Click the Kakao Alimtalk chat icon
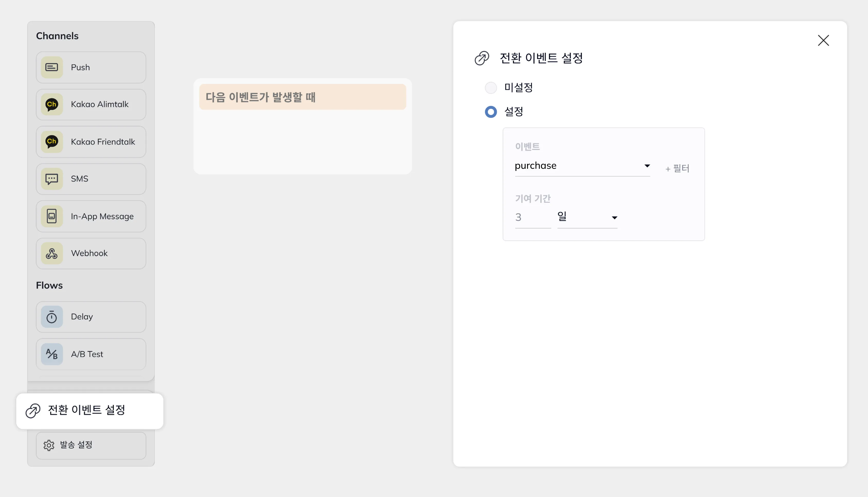Image resolution: width=868 pixels, height=497 pixels. [x=52, y=104]
